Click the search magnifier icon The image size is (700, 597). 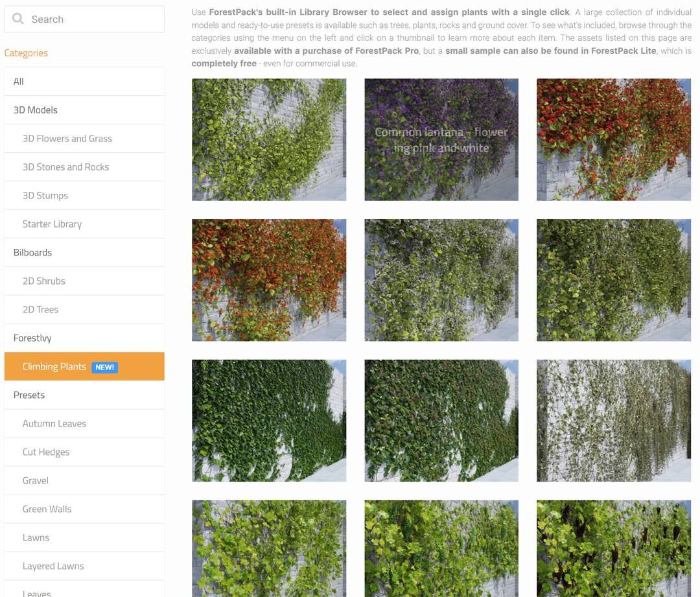(18, 19)
